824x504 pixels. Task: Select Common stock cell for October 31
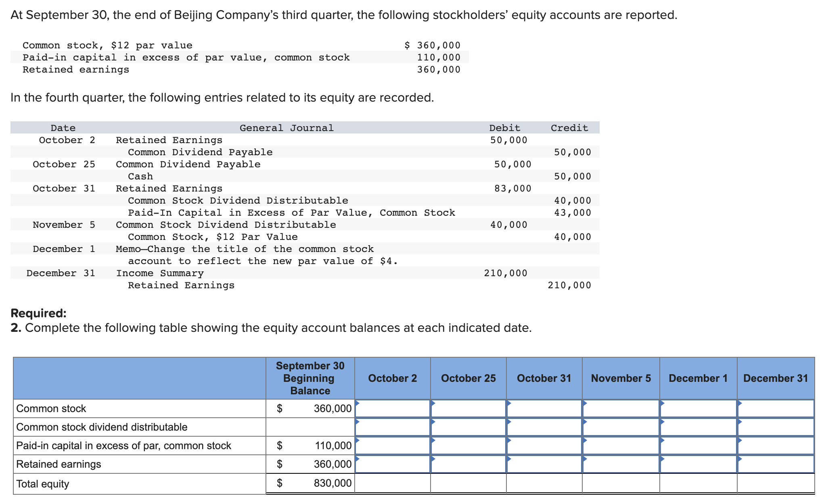pyautogui.click(x=544, y=408)
